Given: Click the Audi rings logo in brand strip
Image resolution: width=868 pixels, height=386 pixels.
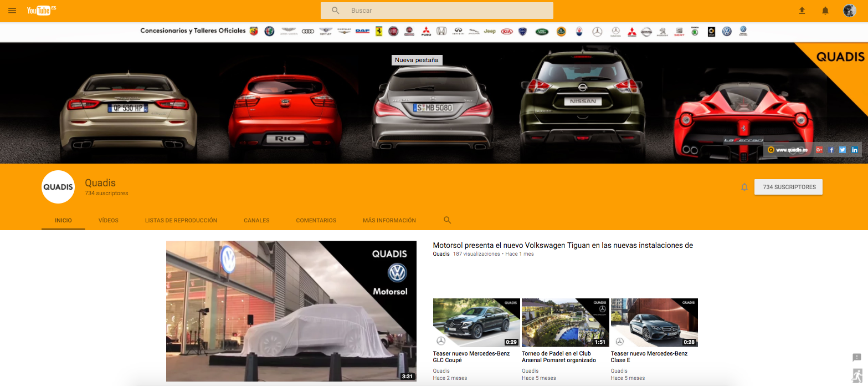Looking at the screenshot, I should click(309, 32).
